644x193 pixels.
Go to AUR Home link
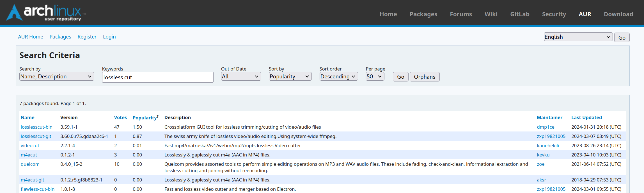click(31, 37)
